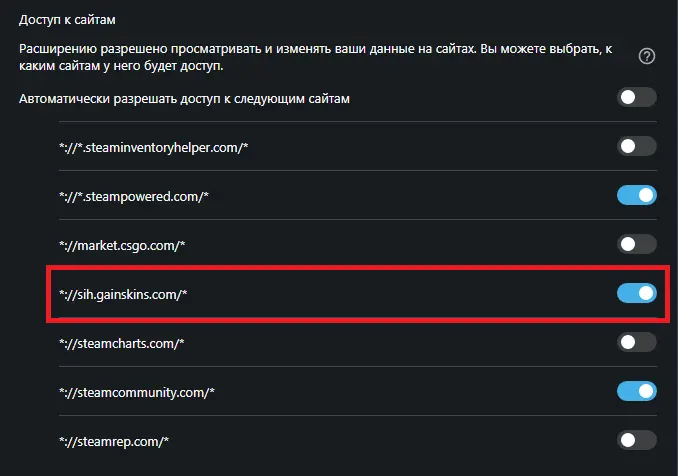Viewport: 678px width, 476px height.
Task: Select the '*://market.csgo.com/*' entry text
Action: pos(122,246)
